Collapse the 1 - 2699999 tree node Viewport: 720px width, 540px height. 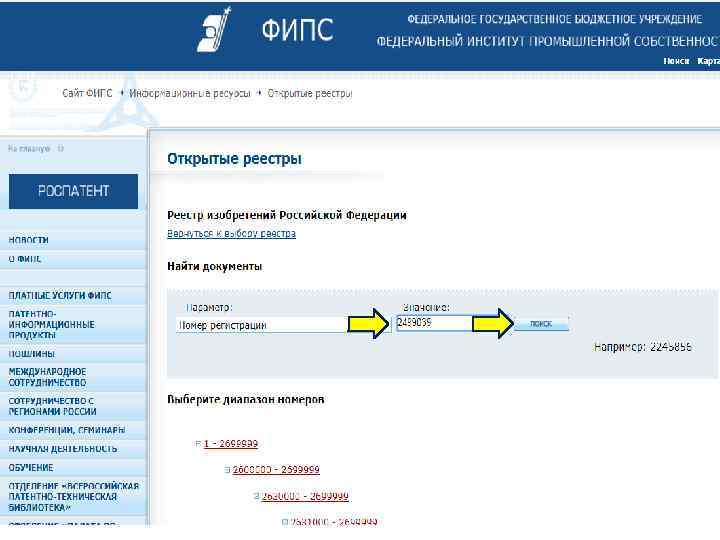click(198, 444)
